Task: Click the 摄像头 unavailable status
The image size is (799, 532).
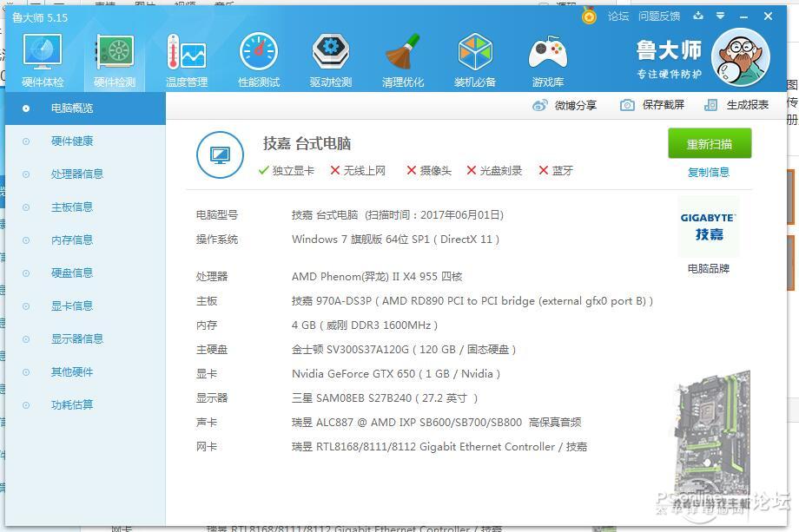Action: 428,171
